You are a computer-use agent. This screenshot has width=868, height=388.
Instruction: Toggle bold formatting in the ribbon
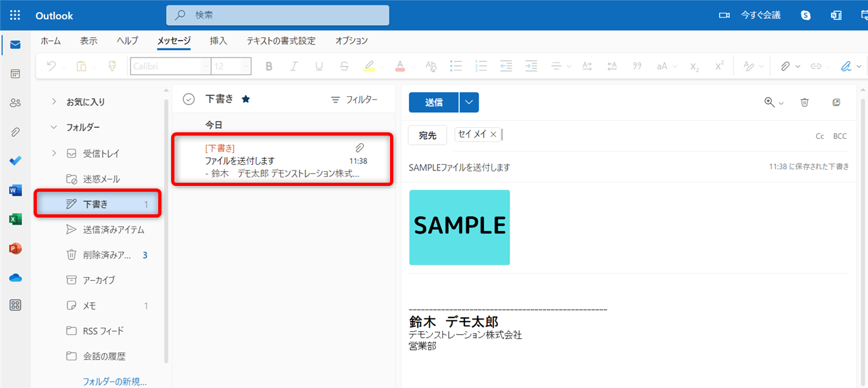point(269,66)
